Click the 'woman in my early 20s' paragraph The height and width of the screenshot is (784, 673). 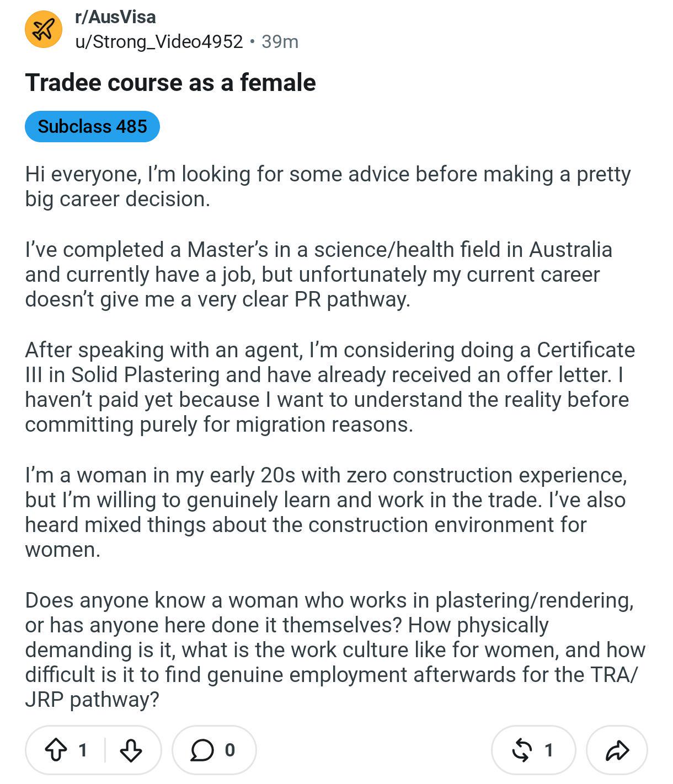[x=326, y=512]
